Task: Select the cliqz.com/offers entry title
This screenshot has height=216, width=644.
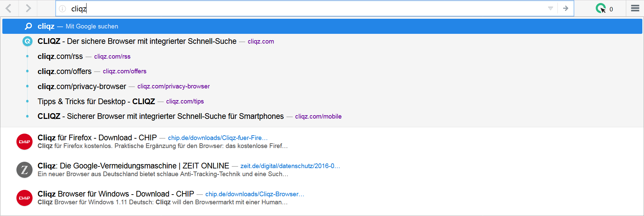Action: [x=64, y=71]
